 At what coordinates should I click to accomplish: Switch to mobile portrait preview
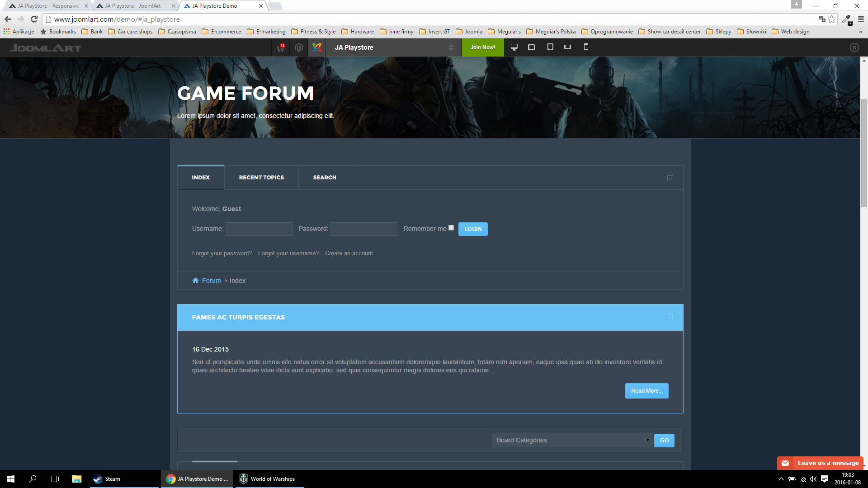[x=586, y=47]
